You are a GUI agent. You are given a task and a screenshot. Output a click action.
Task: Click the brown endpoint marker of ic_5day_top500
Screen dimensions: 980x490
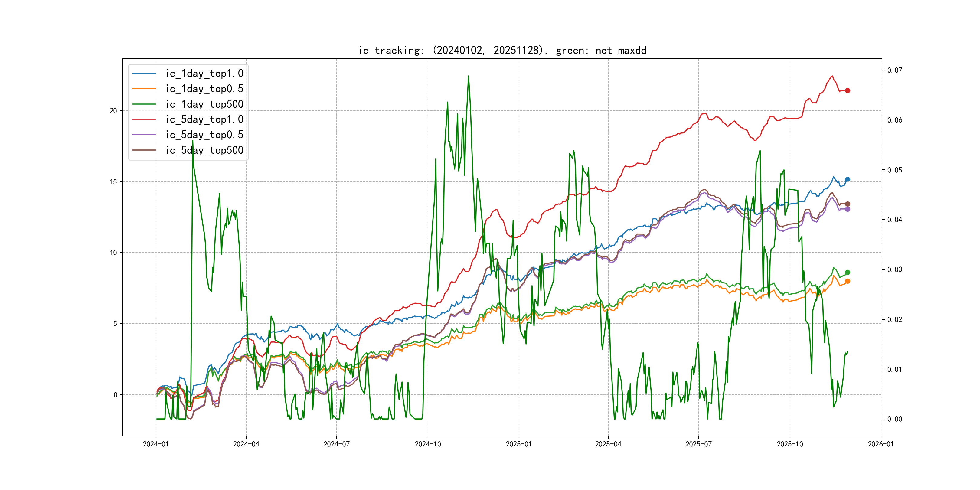pos(848,204)
